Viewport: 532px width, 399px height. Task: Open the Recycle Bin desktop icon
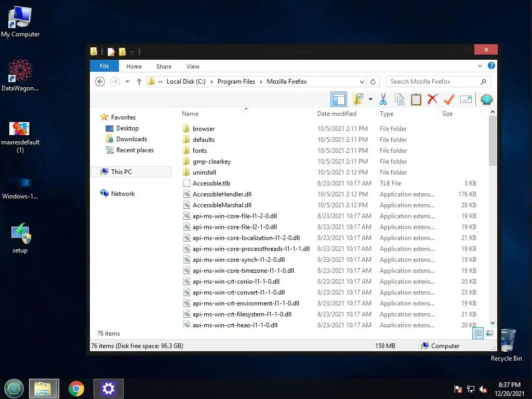(x=506, y=345)
